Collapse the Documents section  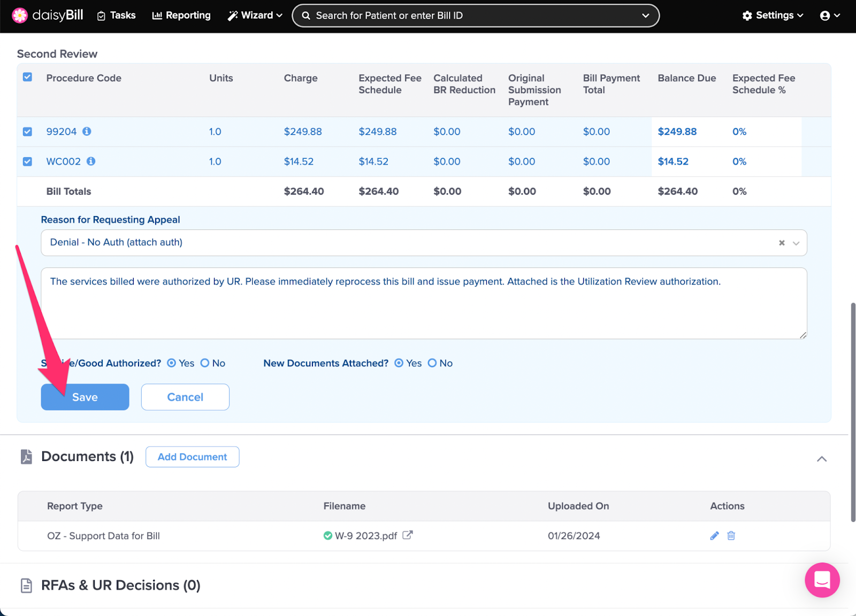pyautogui.click(x=822, y=459)
